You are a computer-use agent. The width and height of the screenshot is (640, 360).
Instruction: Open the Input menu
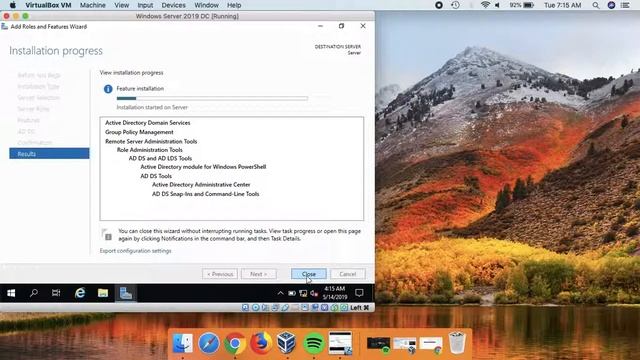click(145, 5)
